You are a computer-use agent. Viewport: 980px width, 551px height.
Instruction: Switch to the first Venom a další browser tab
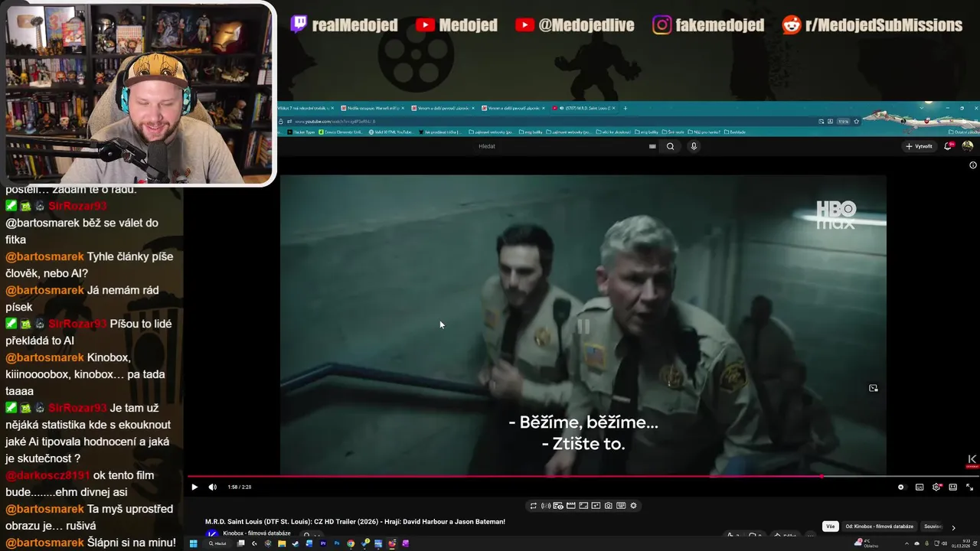pos(442,108)
